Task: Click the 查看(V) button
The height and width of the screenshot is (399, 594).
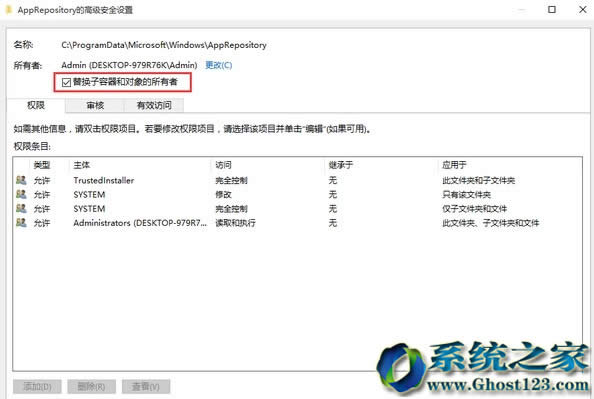Action: click(146, 386)
